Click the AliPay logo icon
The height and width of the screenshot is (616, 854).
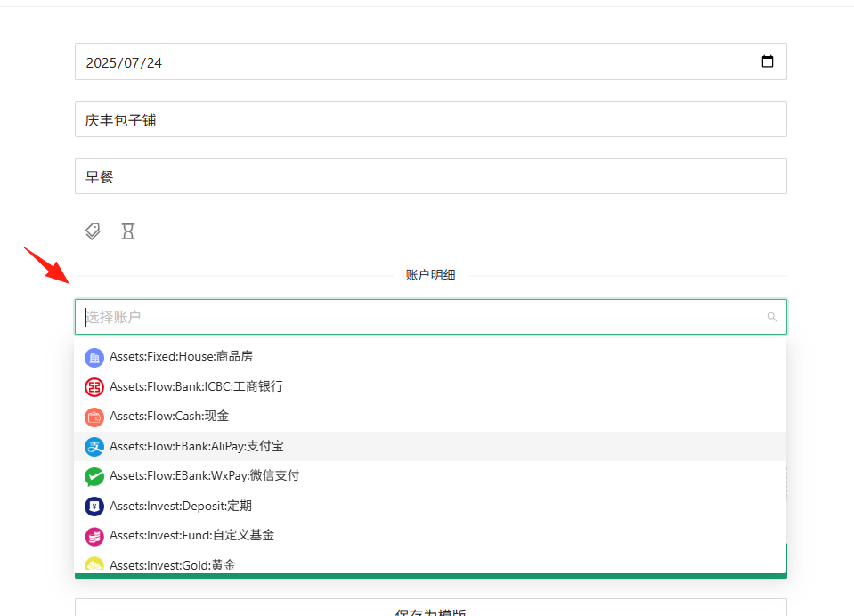click(94, 447)
